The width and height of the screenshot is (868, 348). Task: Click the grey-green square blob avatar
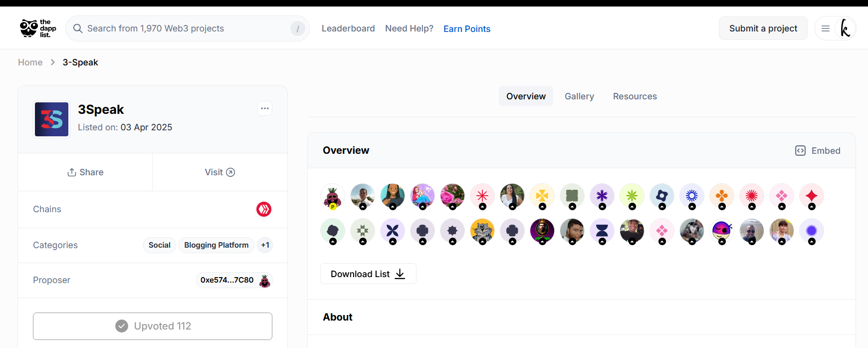click(x=572, y=196)
